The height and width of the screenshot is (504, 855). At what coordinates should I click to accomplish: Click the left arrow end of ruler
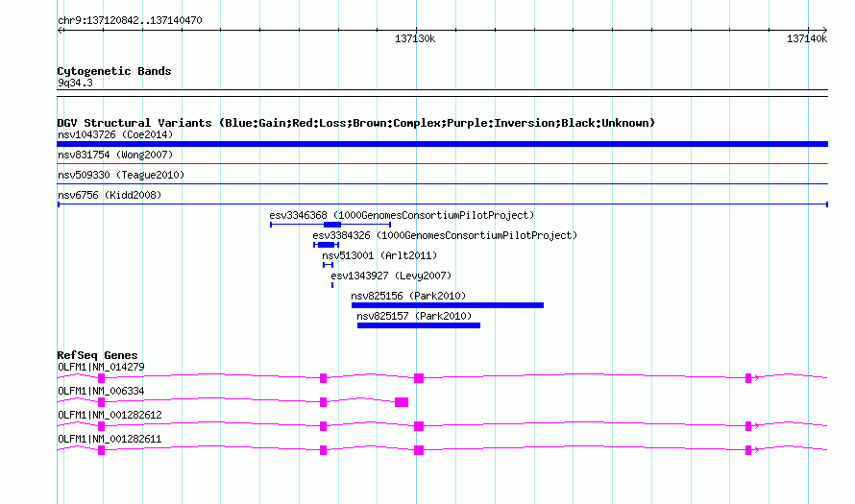pos(61,30)
